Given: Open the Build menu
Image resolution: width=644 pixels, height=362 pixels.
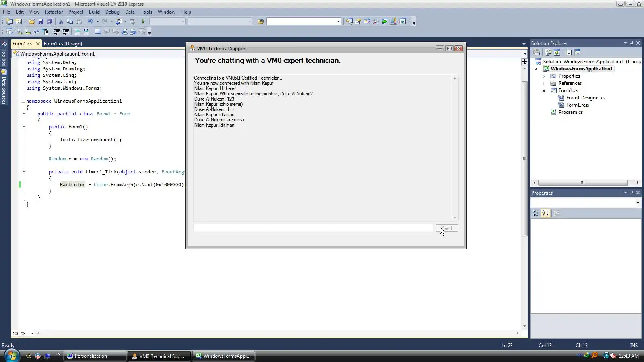Looking at the screenshot, I should (94, 12).
